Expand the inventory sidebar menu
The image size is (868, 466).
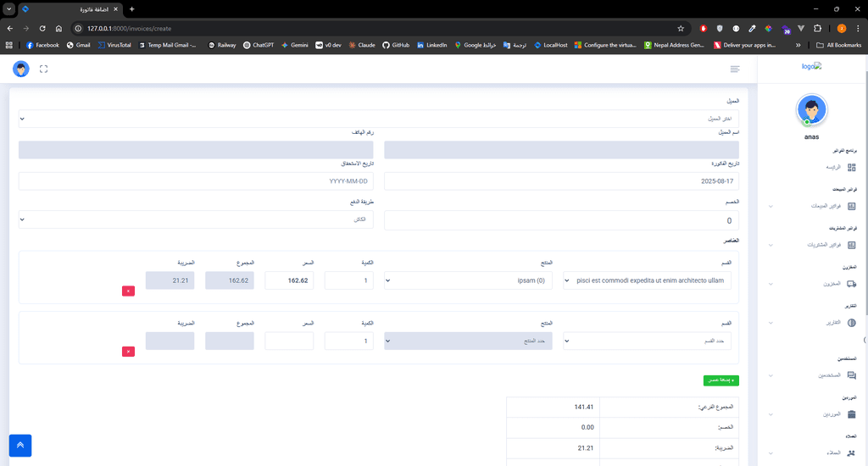click(771, 285)
